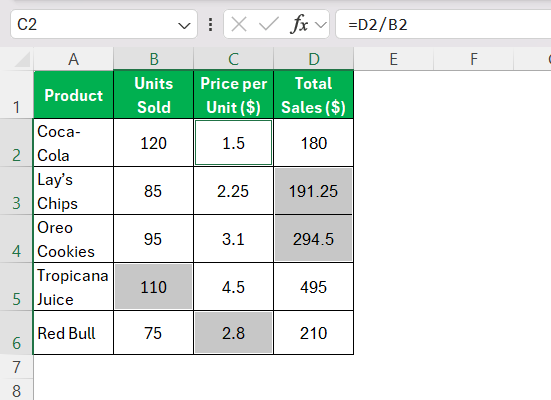Select the Lay's Chips cell
The image size is (551, 400).
pyautogui.click(x=73, y=191)
